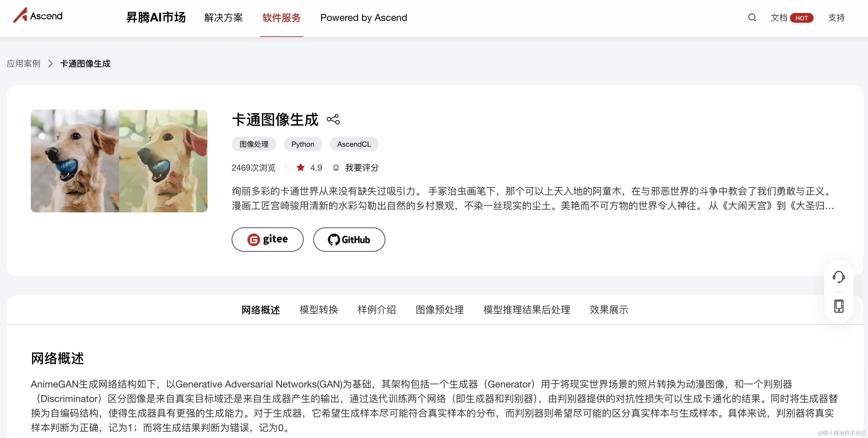The width and height of the screenshot is (868, 438).
Task: Open the search magnifier icon
Action: click(x=752, y=18)
